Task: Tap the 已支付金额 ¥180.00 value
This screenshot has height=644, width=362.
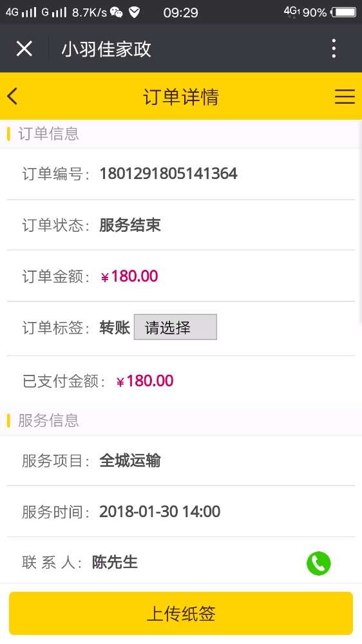Action: pos(145,381)
